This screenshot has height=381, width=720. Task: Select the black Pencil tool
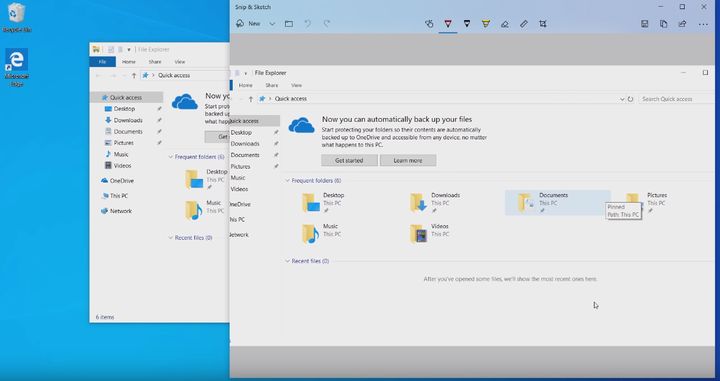tap(467, 24)
